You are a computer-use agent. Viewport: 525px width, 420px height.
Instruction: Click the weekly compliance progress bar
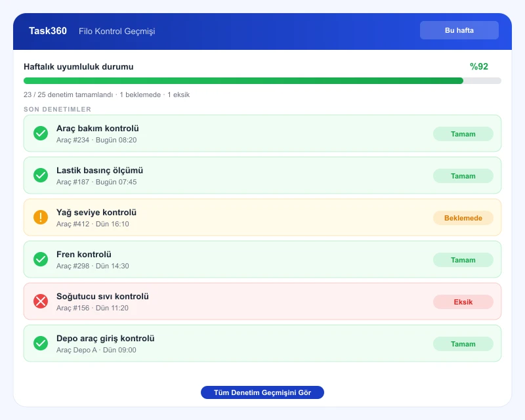262,81
